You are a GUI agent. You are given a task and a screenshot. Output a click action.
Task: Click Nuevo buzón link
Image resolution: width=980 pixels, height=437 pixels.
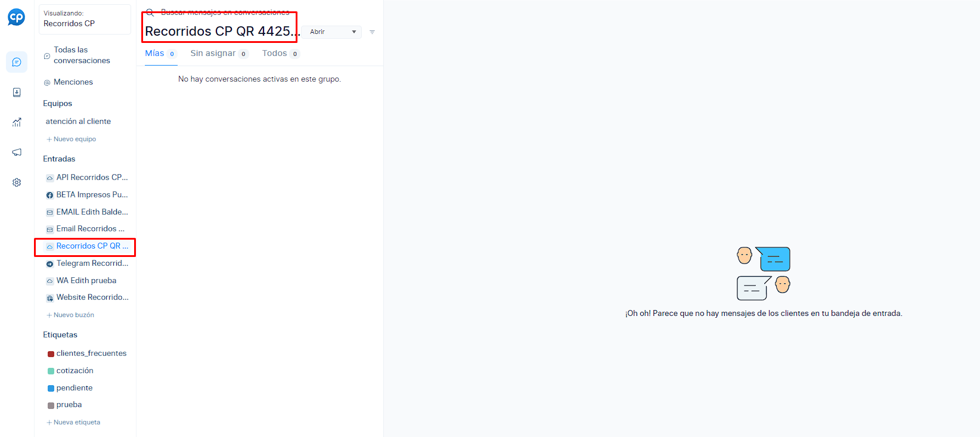[73, 315]
